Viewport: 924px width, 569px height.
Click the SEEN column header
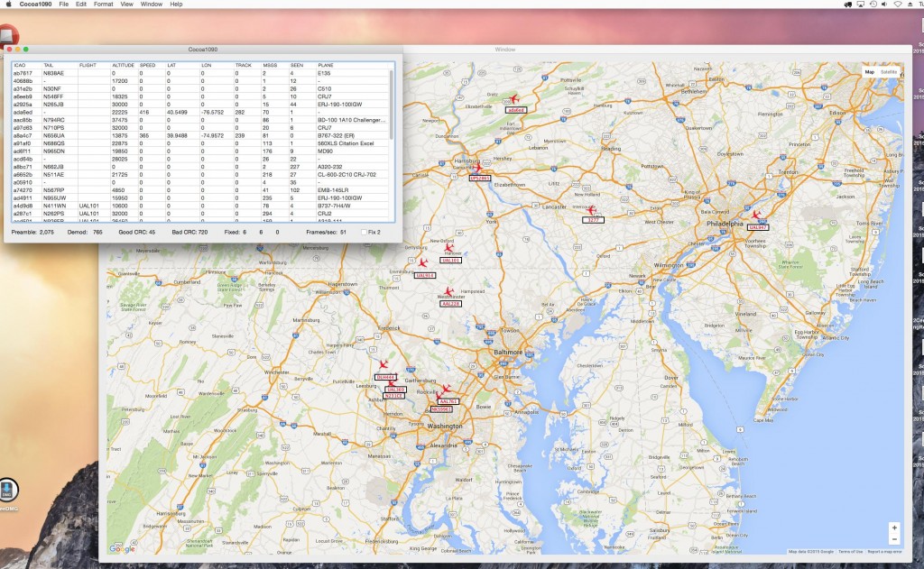pos(303,66)
